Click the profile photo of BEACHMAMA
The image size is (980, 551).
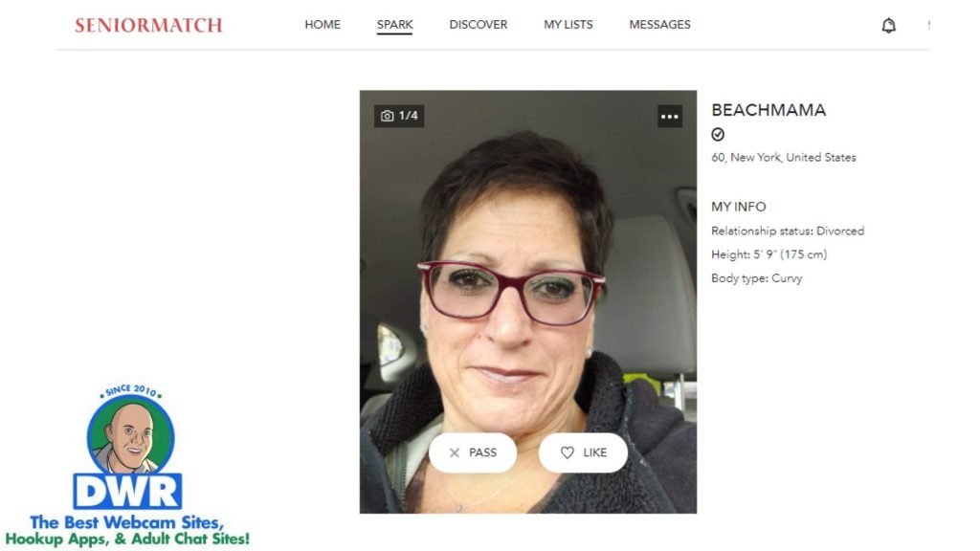528,301
